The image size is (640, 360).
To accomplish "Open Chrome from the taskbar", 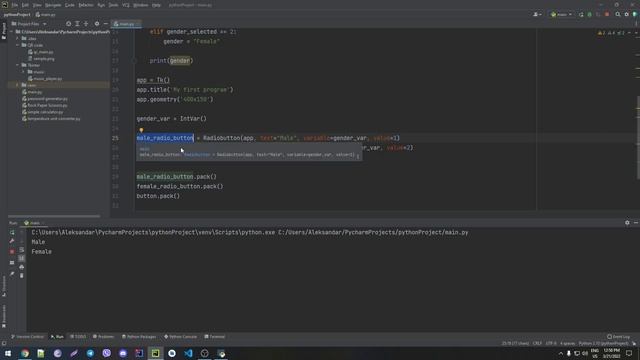I will pyautogui.click(x=25, y=353).
